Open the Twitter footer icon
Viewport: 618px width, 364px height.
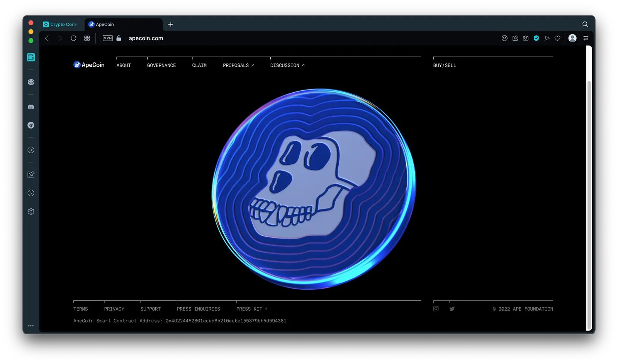(x=452, y=309)
